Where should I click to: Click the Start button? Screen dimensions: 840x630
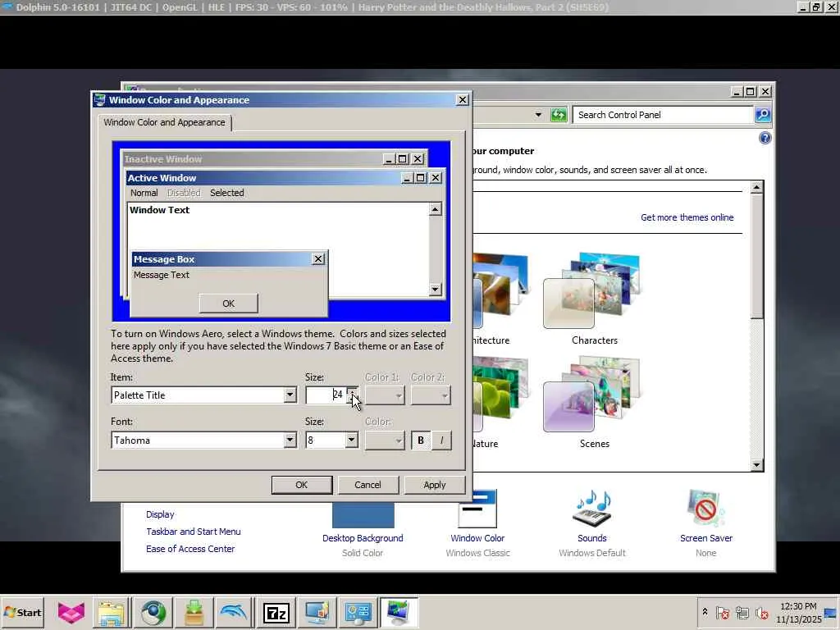[x=22, y=612]
